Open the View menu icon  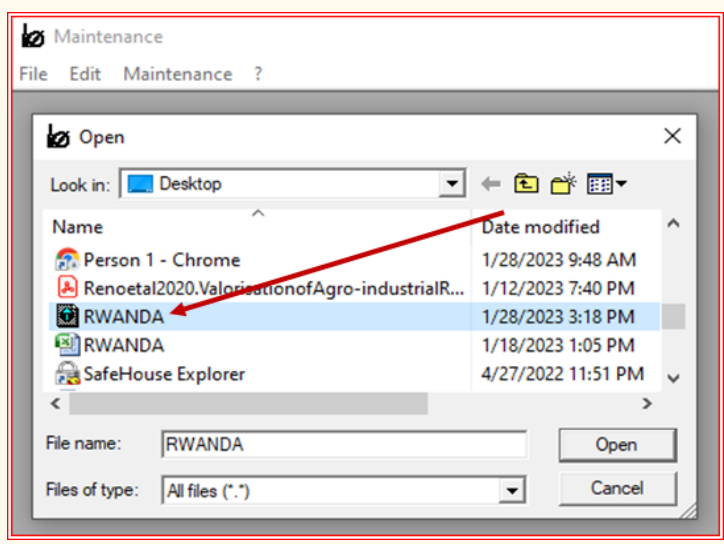599,184
